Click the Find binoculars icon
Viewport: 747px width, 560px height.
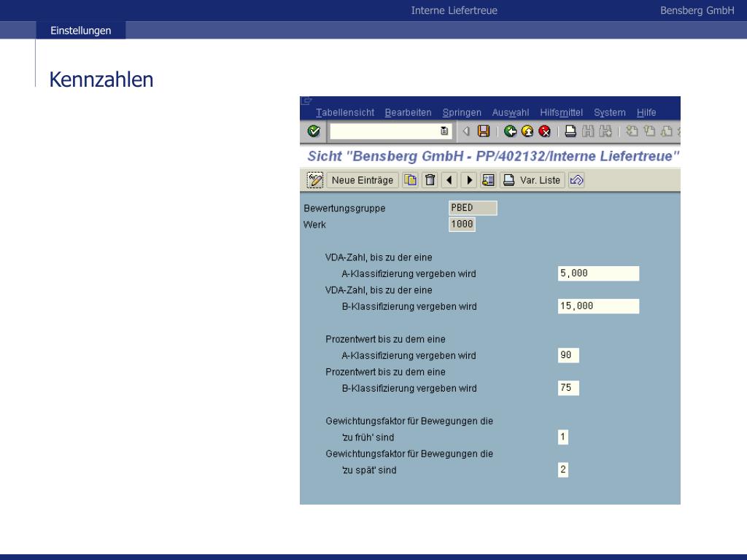588,131
